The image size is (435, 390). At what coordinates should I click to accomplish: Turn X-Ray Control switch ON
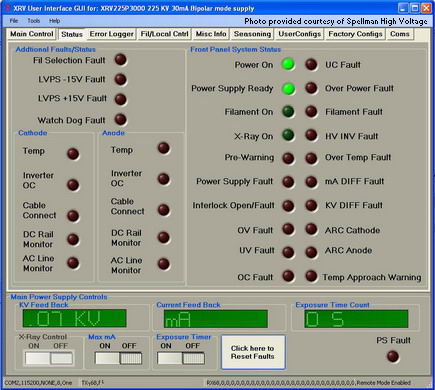tap(37, 358)
